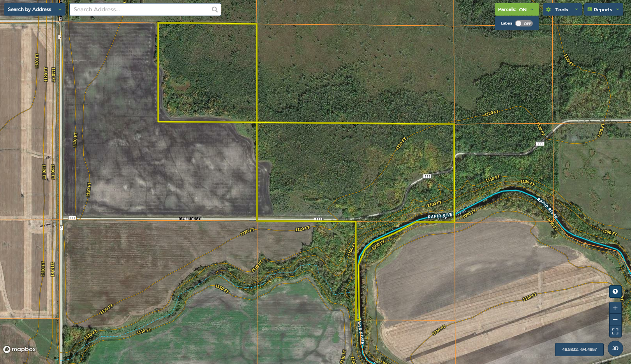Click the Tools gear icon

click(548, 10)
